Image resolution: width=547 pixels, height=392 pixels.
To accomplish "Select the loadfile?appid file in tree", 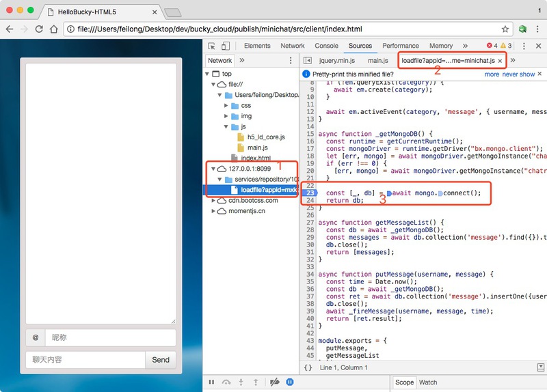I will tap(269, 190).
